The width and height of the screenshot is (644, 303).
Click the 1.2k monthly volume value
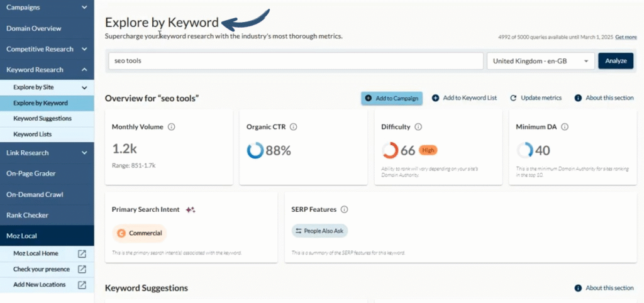point(125,149)
